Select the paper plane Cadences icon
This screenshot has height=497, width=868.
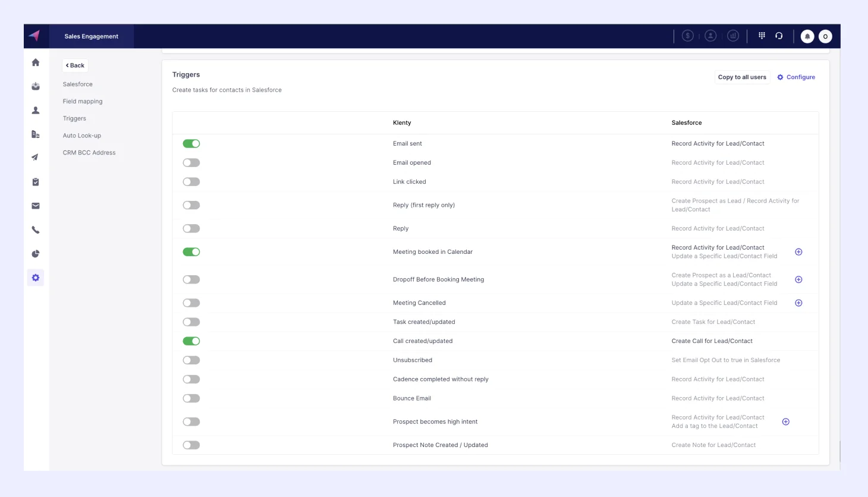click(x=35, y=158)
